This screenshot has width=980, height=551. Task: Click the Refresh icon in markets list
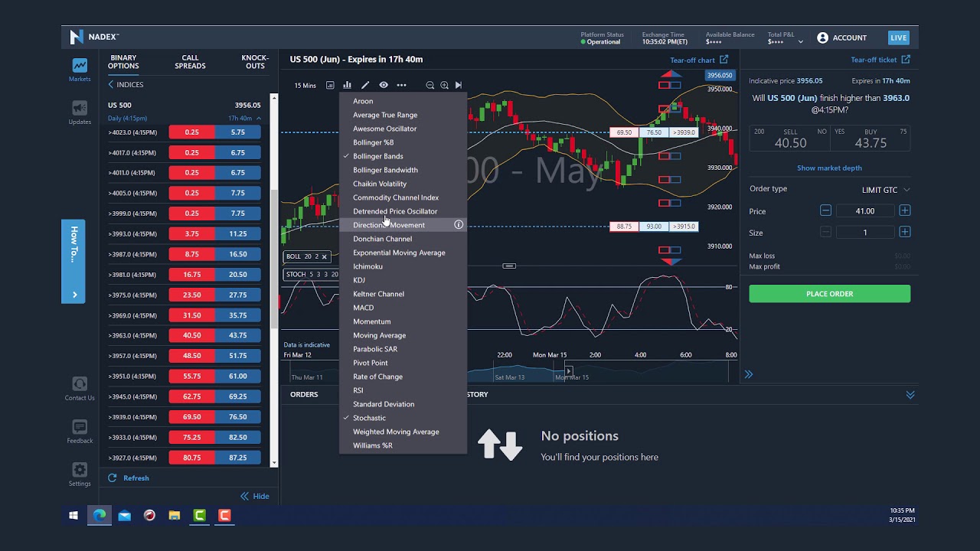pos(113,478)
